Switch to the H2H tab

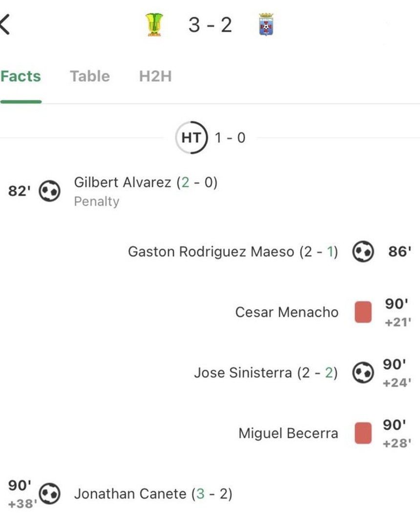tap(155, 76)
